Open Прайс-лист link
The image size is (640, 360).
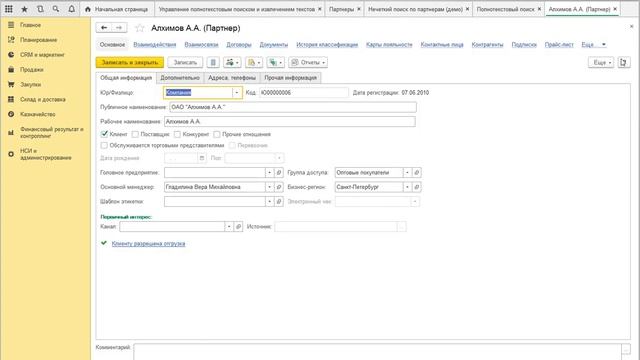[559, 44]
